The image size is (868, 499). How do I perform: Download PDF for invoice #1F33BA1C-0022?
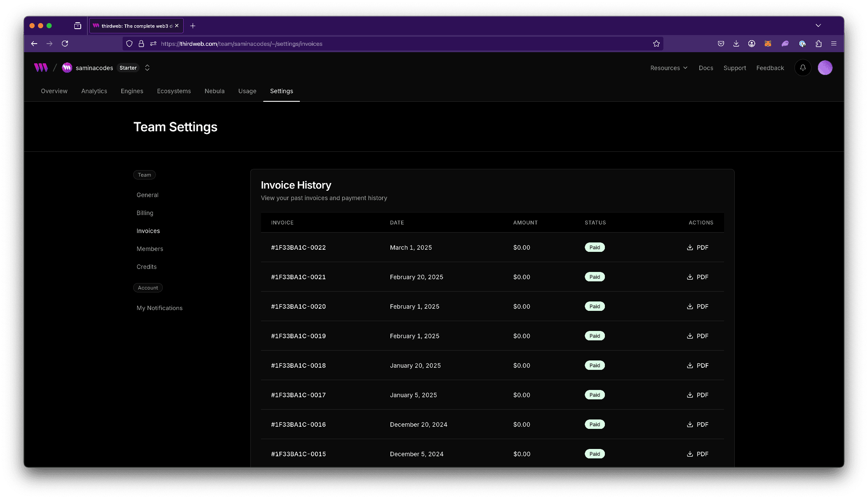(698, 248)
